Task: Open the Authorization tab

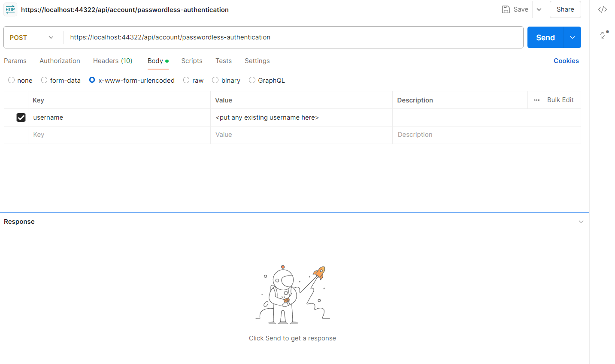Action: (60, 61)
